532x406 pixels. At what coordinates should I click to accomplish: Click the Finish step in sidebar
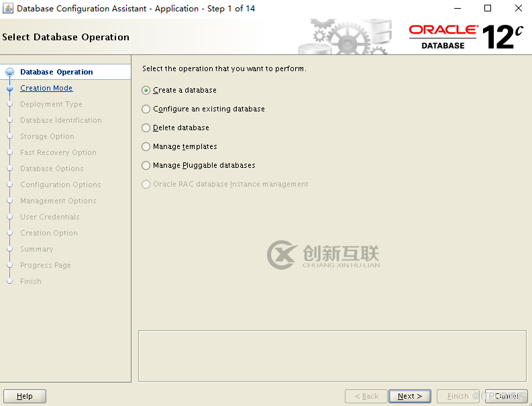click(31, 281)
